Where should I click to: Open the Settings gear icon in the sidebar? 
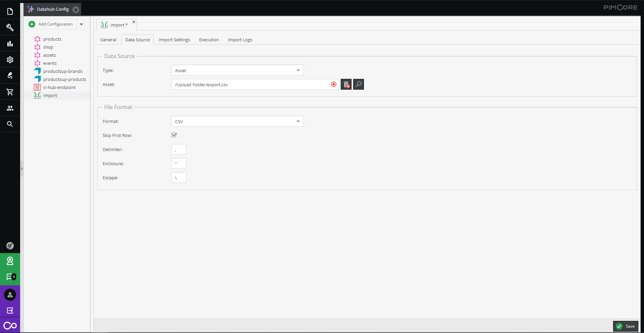(10, 60)
